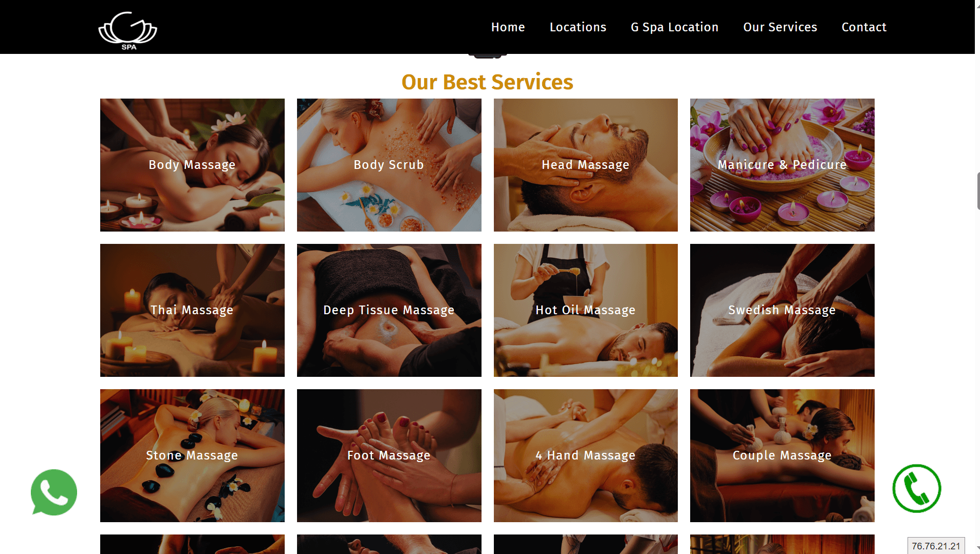
Task: View the Head Massage service
Action: (586, 165)
